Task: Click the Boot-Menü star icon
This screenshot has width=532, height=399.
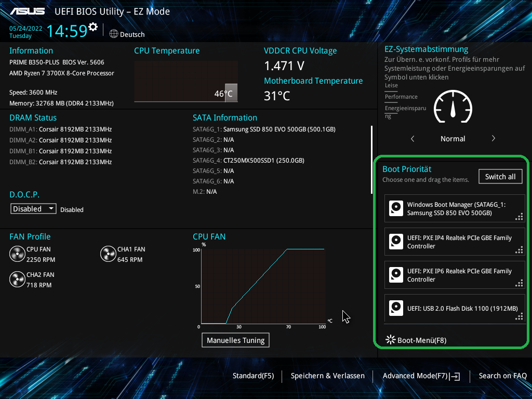Action: point(391,340)
